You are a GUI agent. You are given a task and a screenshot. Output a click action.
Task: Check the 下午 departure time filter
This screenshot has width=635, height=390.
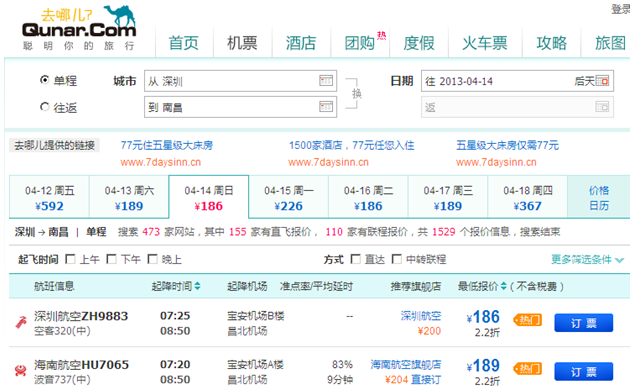[111, 259]
